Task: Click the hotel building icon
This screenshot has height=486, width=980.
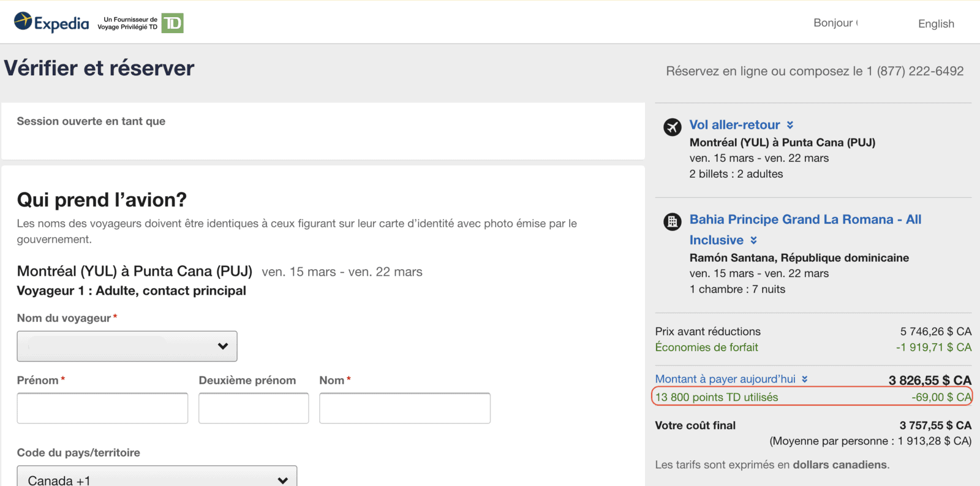Action: [672, 221]
